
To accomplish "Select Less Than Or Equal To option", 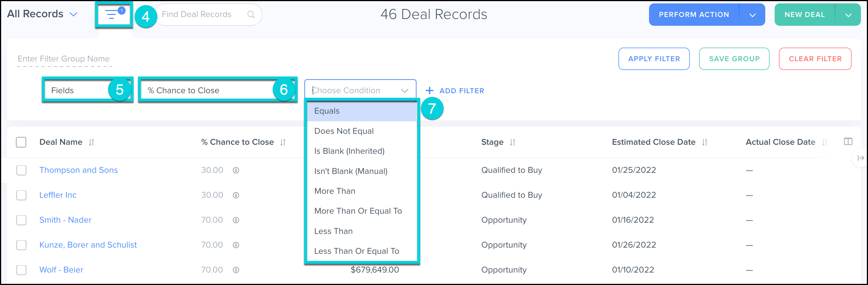I will pos(356,251).
